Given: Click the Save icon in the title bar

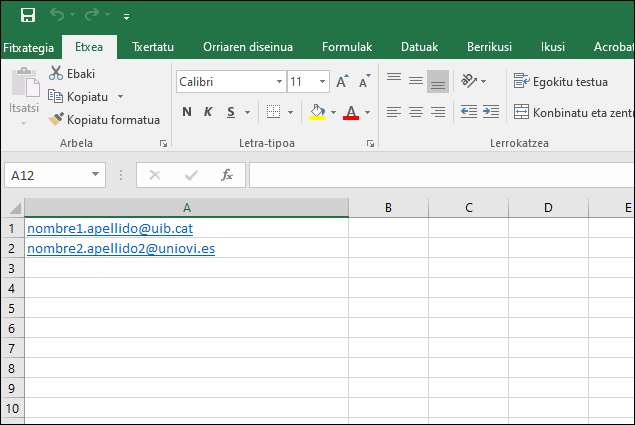Looking at the screenshot, I should coord(28,15).
